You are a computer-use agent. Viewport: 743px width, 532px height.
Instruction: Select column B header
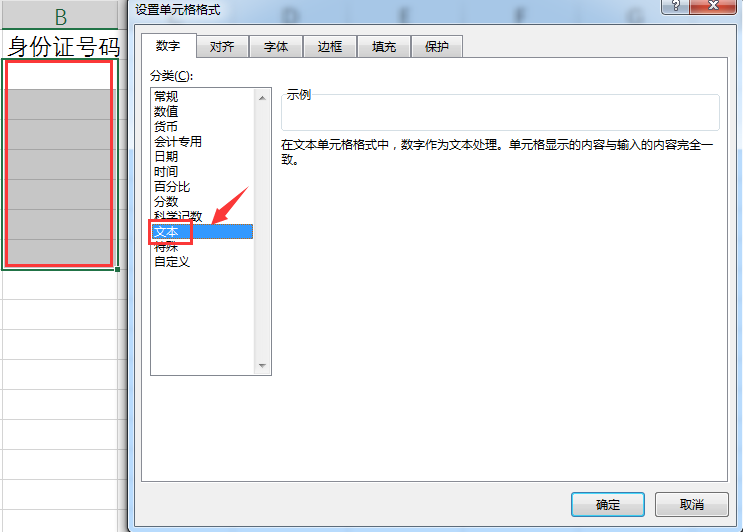(x=60, y=17)
